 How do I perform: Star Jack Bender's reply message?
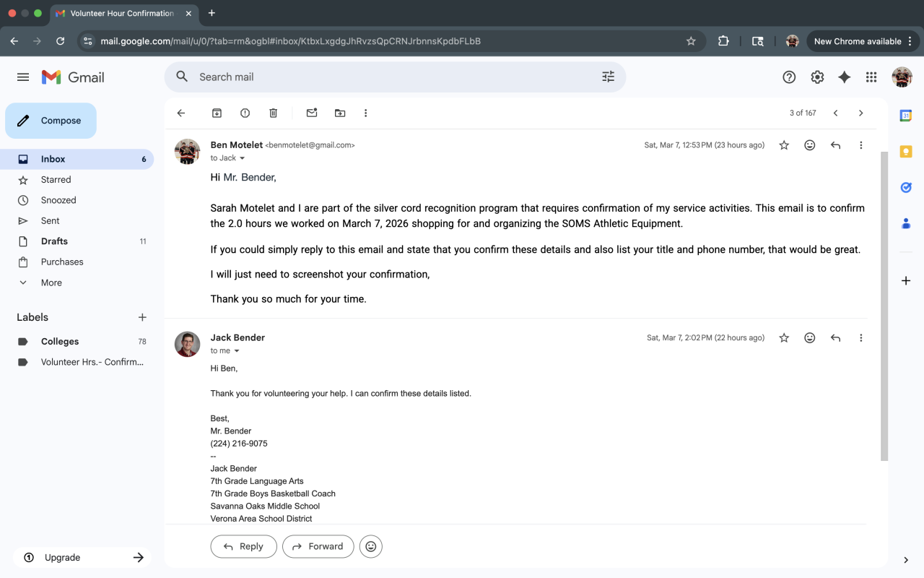(784, 337)
